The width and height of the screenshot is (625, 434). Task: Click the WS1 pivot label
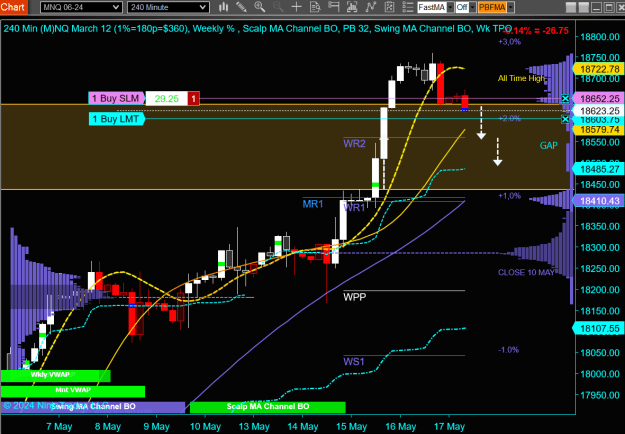pyautogui.click(x=354, y=361)
